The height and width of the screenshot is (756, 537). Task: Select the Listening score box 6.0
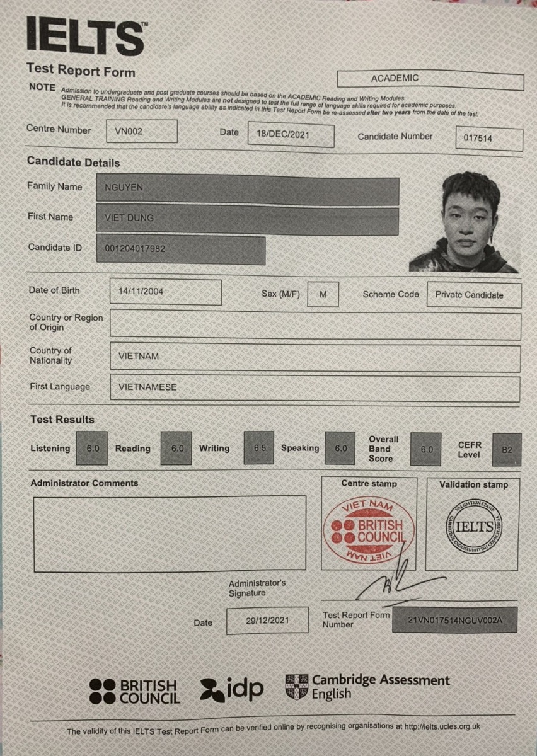click(x=92, y=448)
